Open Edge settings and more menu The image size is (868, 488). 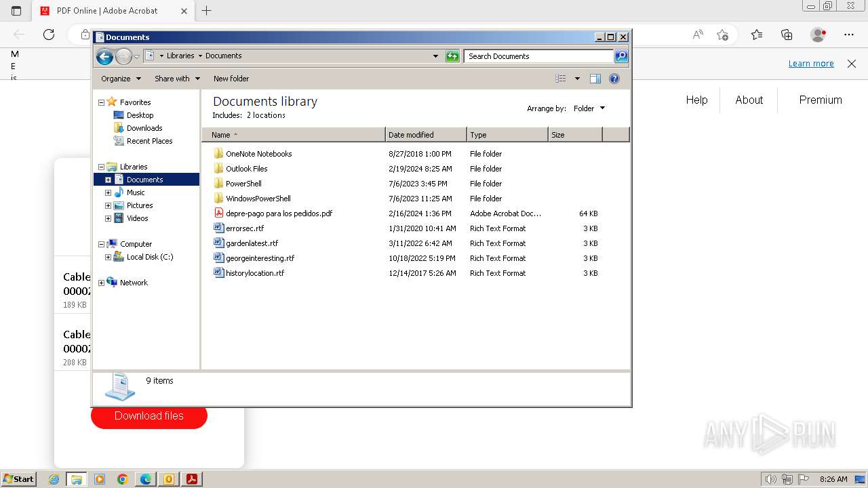(x=849, y=35)
